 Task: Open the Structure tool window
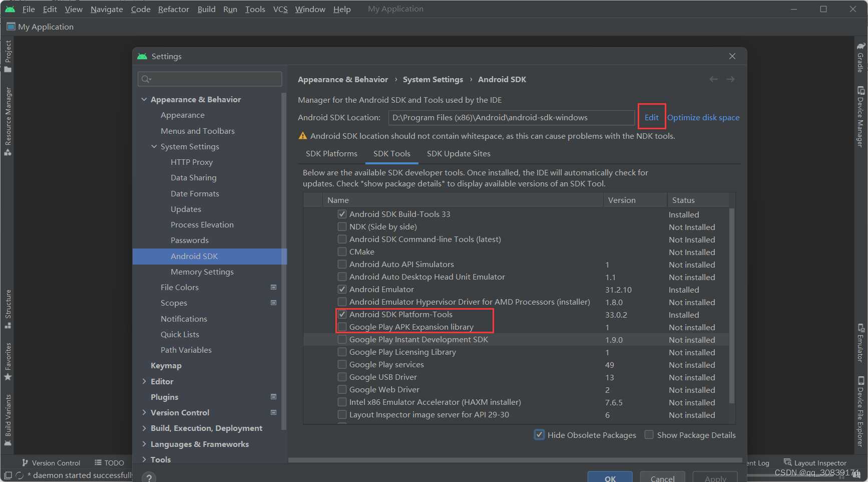pos(8,309)
